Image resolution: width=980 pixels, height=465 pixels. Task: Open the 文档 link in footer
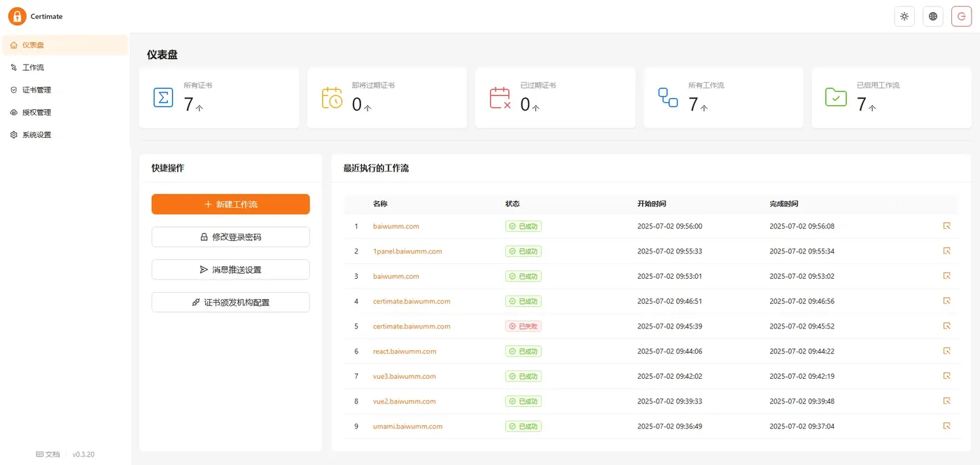[x=48, y=454]
